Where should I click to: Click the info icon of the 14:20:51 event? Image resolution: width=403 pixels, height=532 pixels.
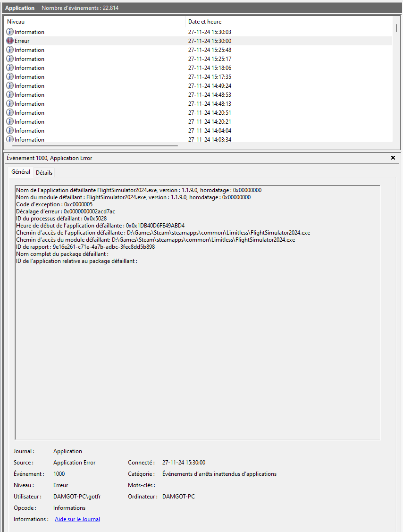tap(10, 113)
